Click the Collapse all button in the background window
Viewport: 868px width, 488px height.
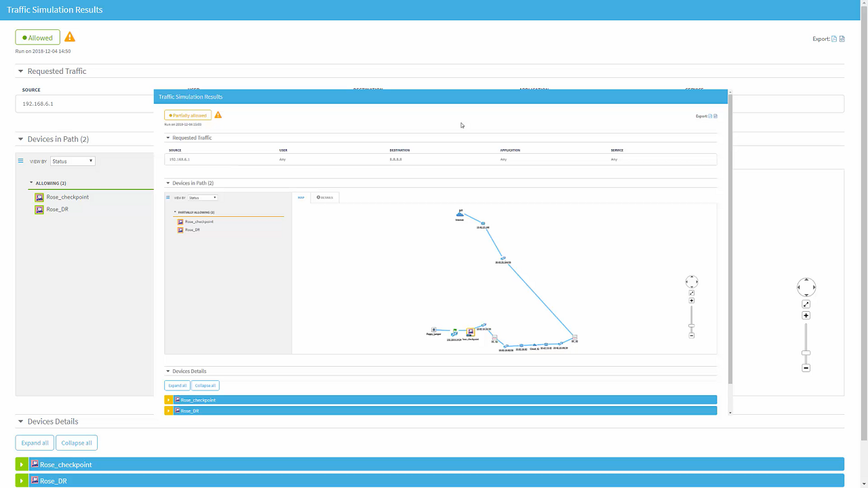click(x=77, y=443)
